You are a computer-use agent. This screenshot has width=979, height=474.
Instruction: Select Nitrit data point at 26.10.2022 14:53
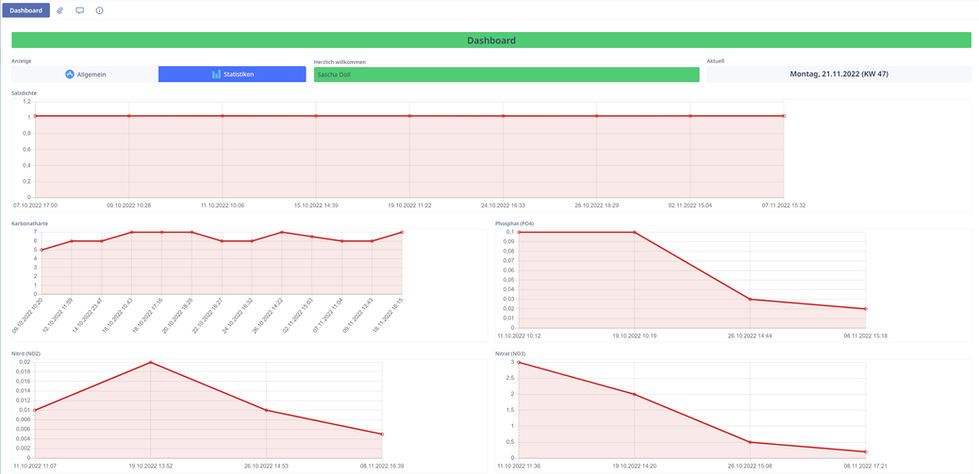point(266,410)
